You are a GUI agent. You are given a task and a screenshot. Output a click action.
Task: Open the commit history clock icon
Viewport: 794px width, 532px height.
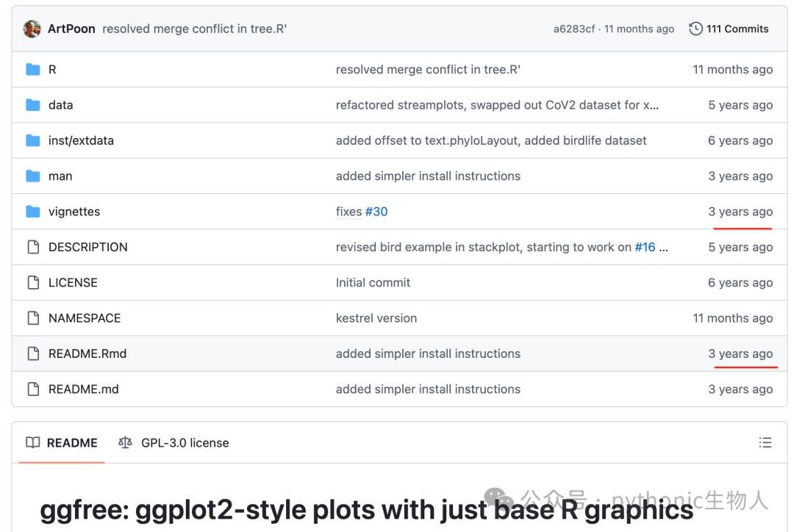coord(695,29)
